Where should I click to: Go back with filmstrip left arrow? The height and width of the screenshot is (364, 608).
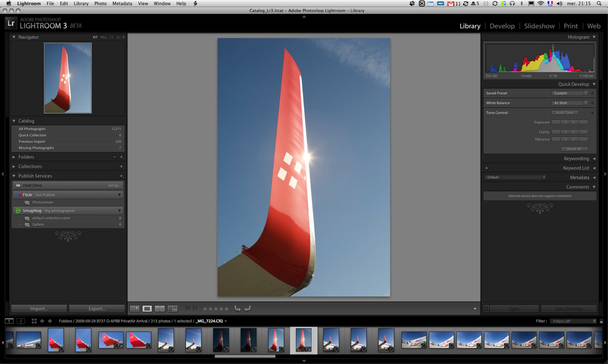42,321
